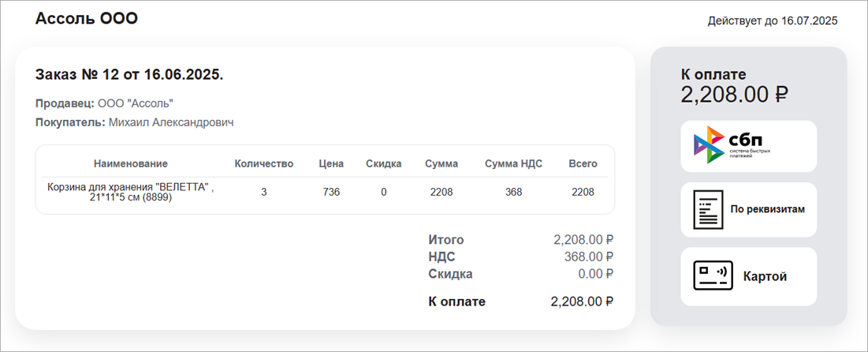Choose the Картой payment option

coord(765,277)
